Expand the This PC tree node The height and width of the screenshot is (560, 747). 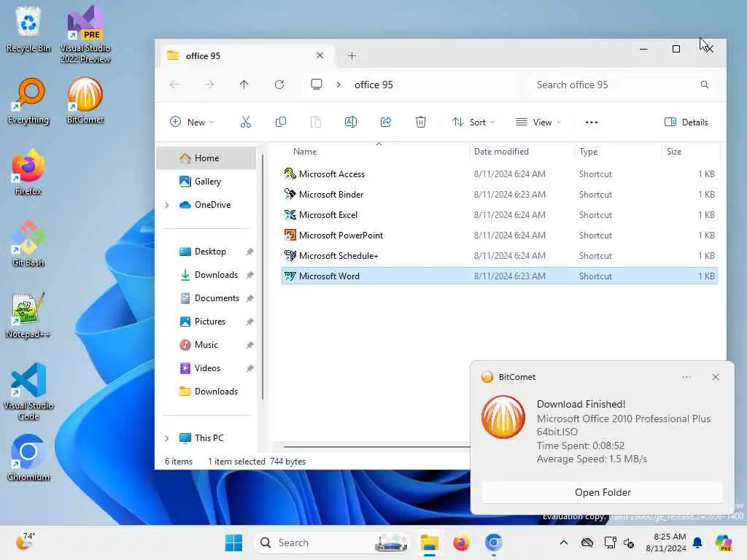coord(167,438)
